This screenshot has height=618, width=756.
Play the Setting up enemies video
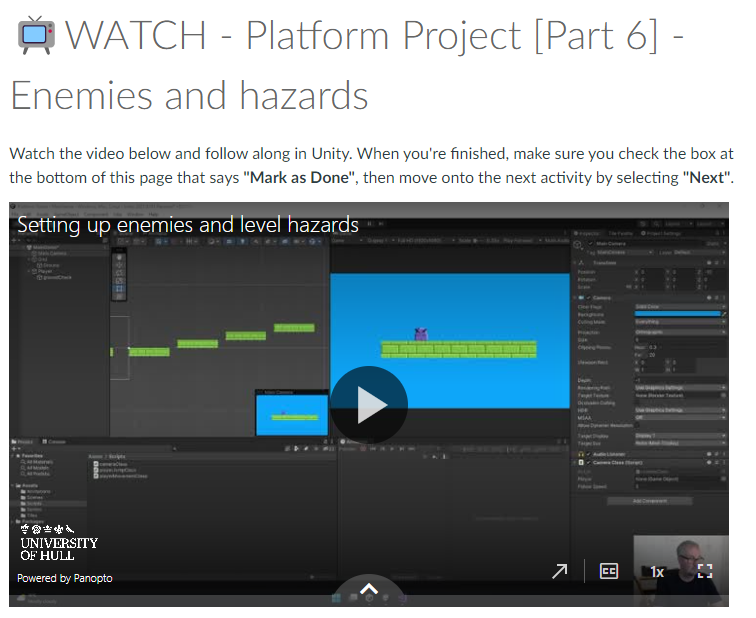point(368,405)
